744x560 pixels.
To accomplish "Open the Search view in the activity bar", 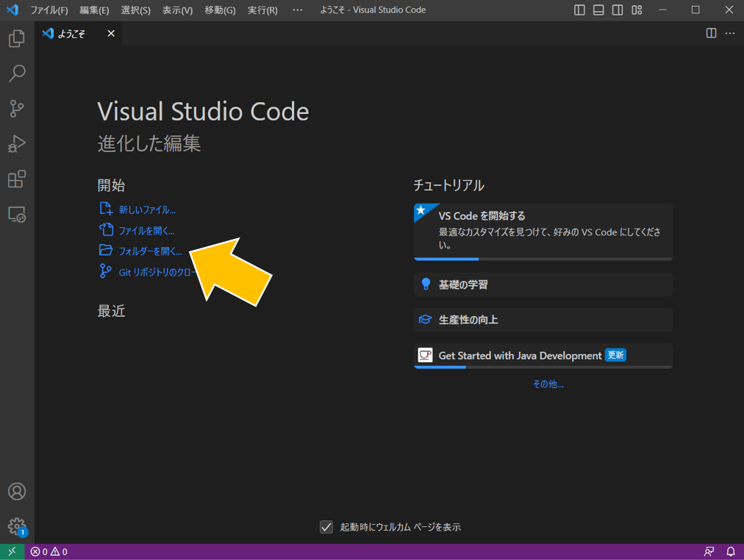I will pyautogui.click(x=17, y=73).
